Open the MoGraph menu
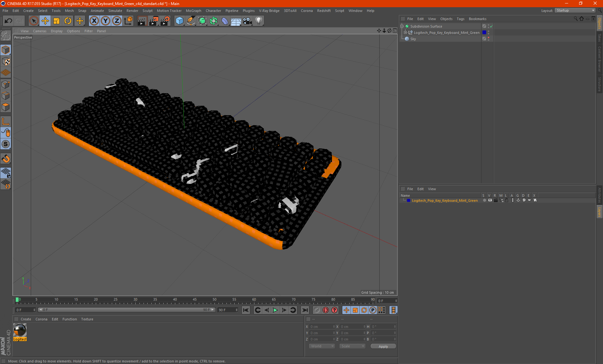Screen dimensions: 603x364 tap(193, 11)
